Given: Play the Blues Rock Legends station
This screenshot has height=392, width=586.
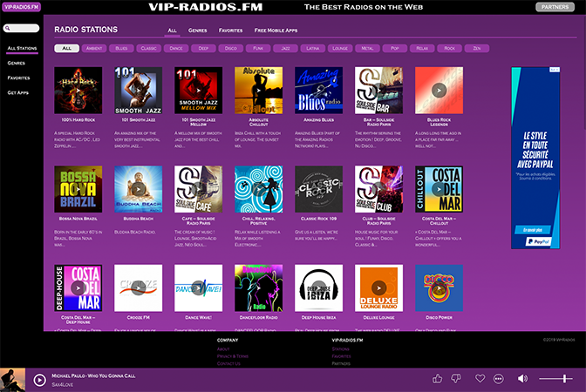Looking at the screenshot, I should click(439, 91).
